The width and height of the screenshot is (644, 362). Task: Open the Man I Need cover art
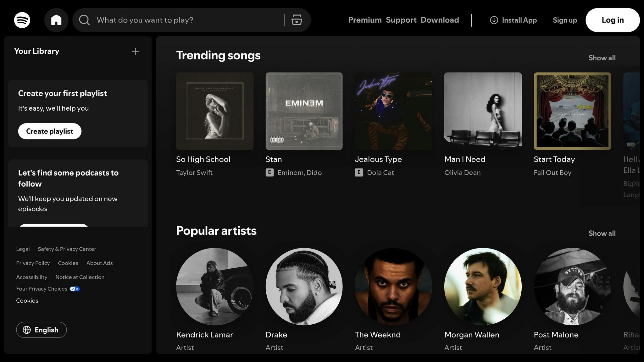483,111
